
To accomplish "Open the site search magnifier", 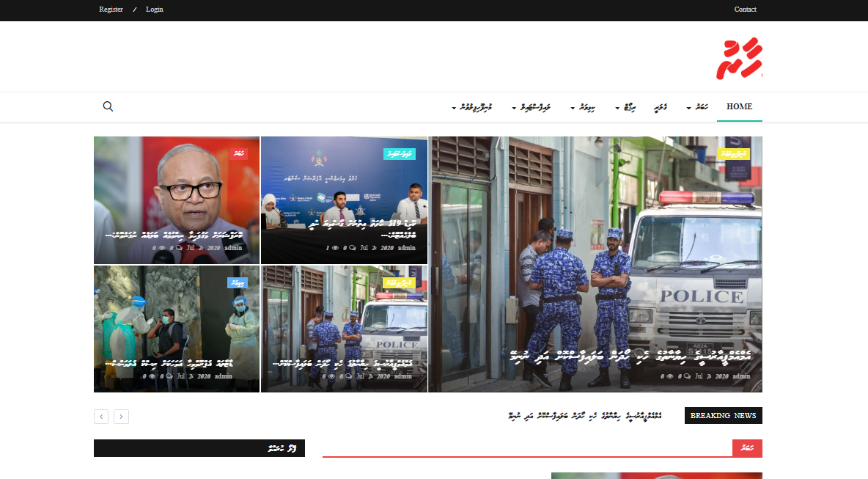I will (108, 106).
